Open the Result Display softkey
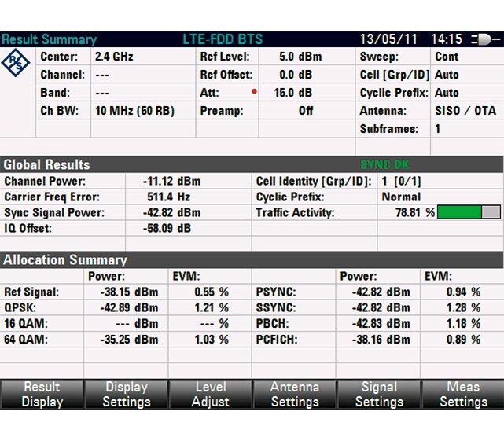Viewport: 504px width, 441px height. 42,394
